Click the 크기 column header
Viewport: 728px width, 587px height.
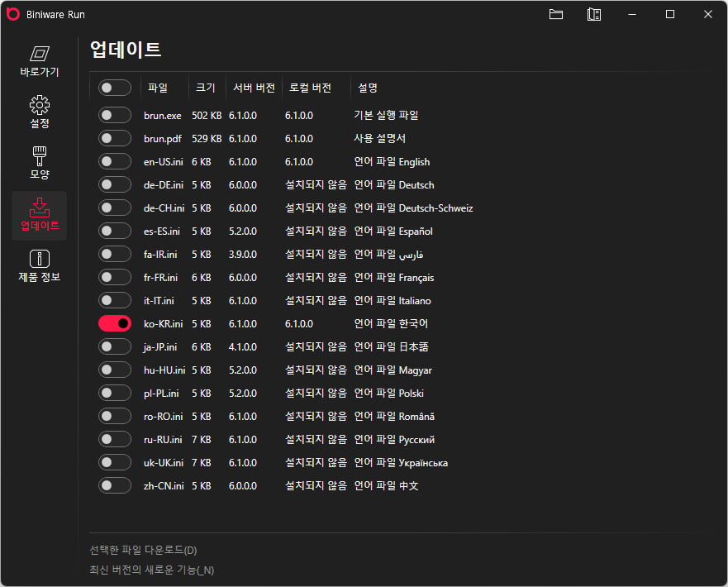point(206,88)
